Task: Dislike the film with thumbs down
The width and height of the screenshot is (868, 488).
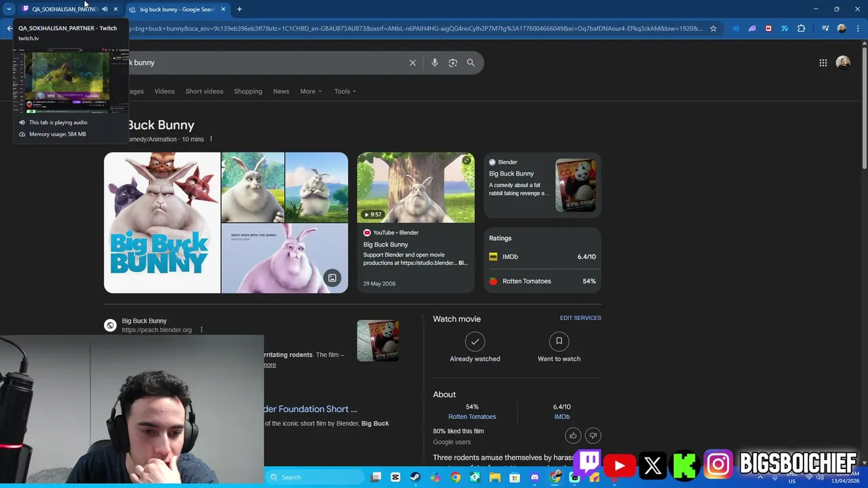Action: (593, 436)
